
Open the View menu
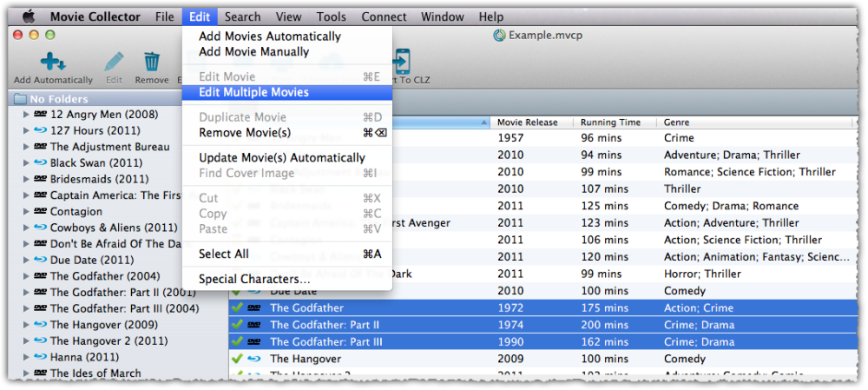pyautogui.click(x=288, y=17)
